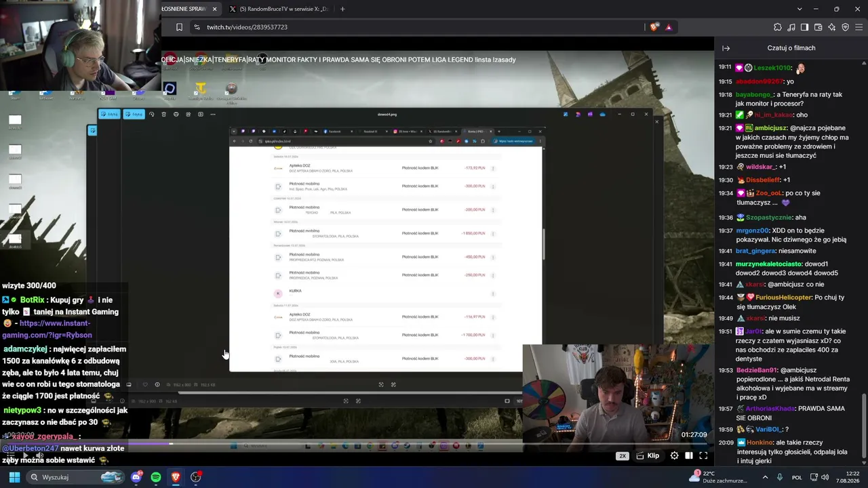Screen dimensions: 868x488
Task: Open the Brave Shields icon in address bar
Action: point(654,27)
